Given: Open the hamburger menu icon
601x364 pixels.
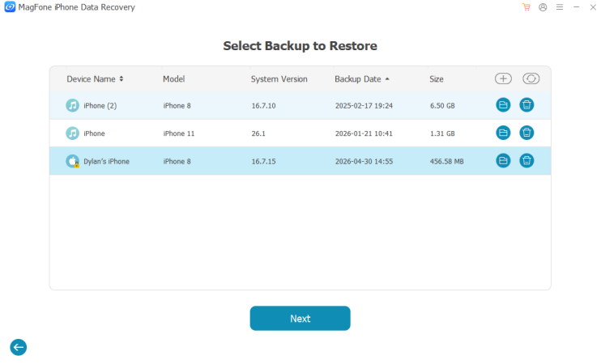Looking at the screenshot, I should pyautogui.click(x=560, y=7).
